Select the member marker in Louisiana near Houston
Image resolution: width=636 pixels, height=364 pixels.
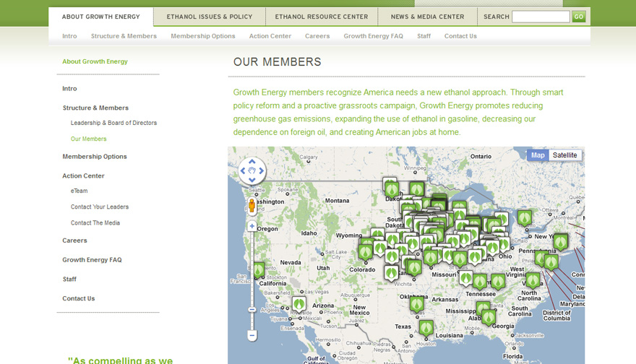coord(426,329)
